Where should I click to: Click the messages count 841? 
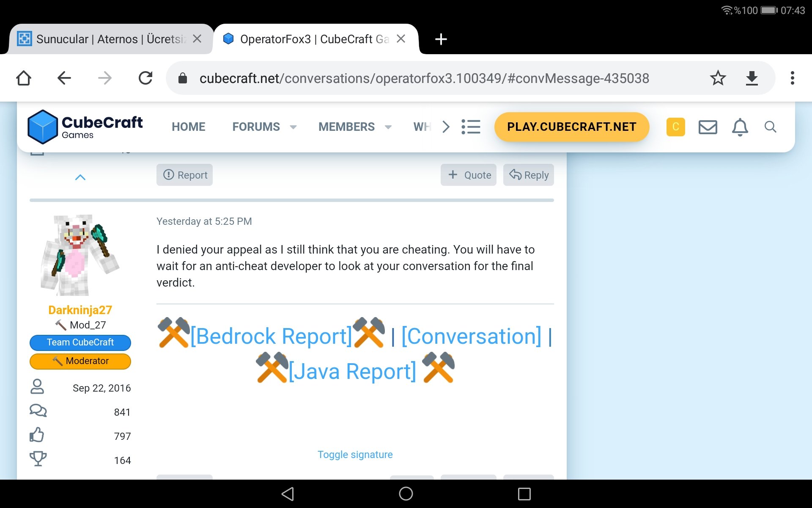point(122,412)
